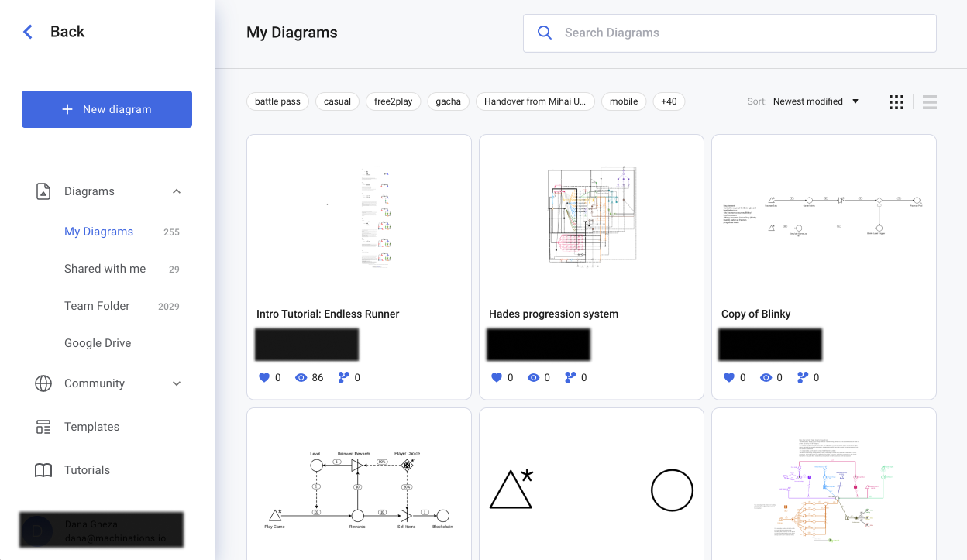The image size is (967, 560).
Task: Click the Back arrow icon
Action: point(28,32)
